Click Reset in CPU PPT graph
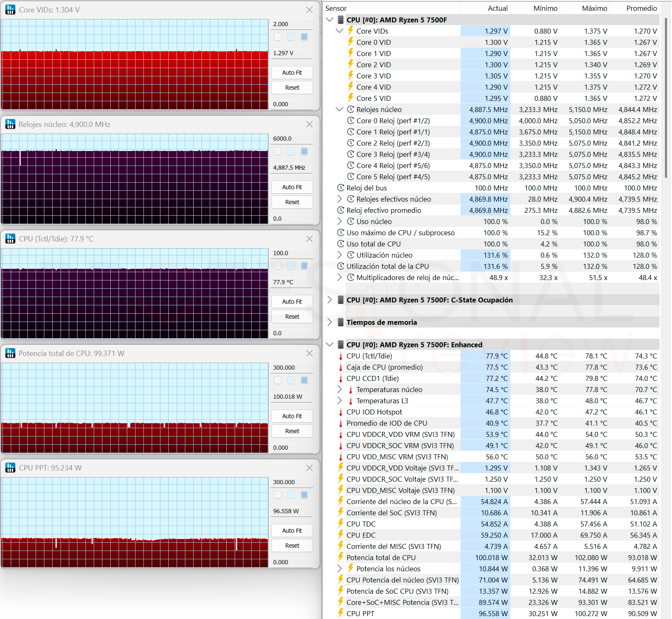The width and height of the screenshot is (672, 619). pyautogui.click(x=292, y=546)
